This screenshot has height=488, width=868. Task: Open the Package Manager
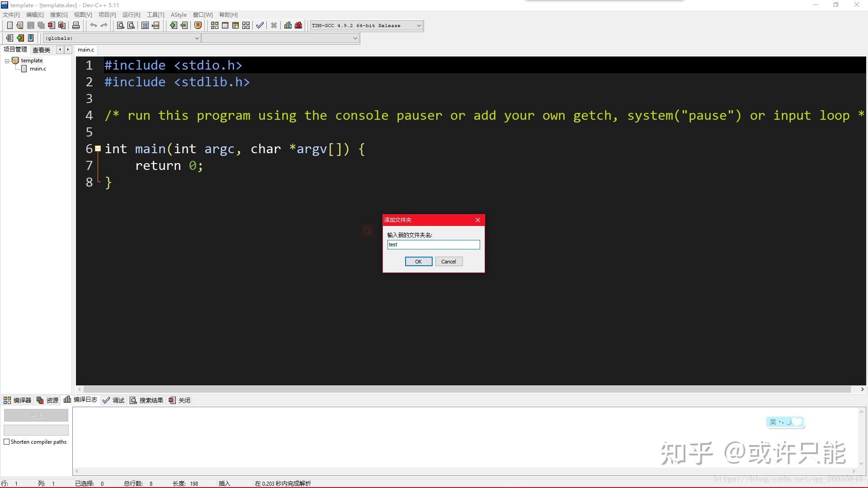198,26
